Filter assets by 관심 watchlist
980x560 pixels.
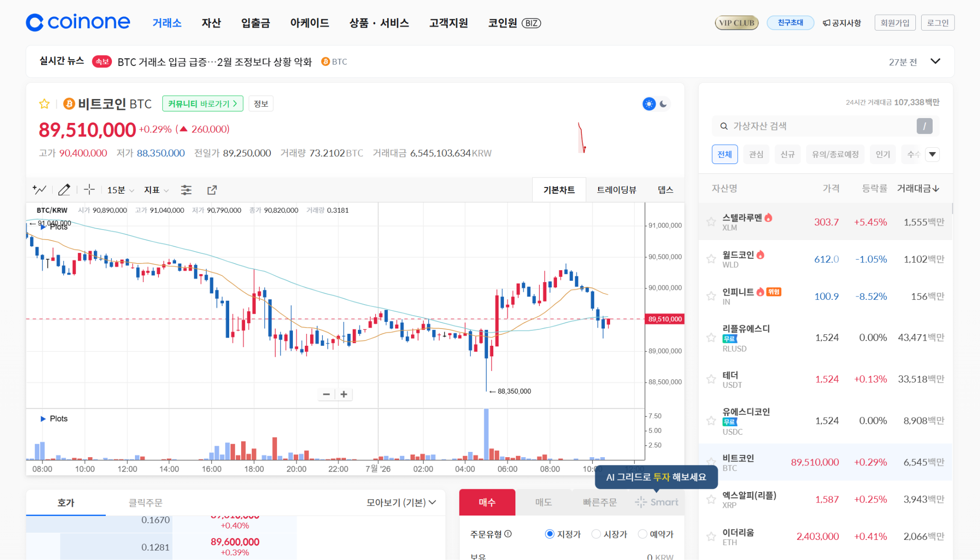point(756,154)
